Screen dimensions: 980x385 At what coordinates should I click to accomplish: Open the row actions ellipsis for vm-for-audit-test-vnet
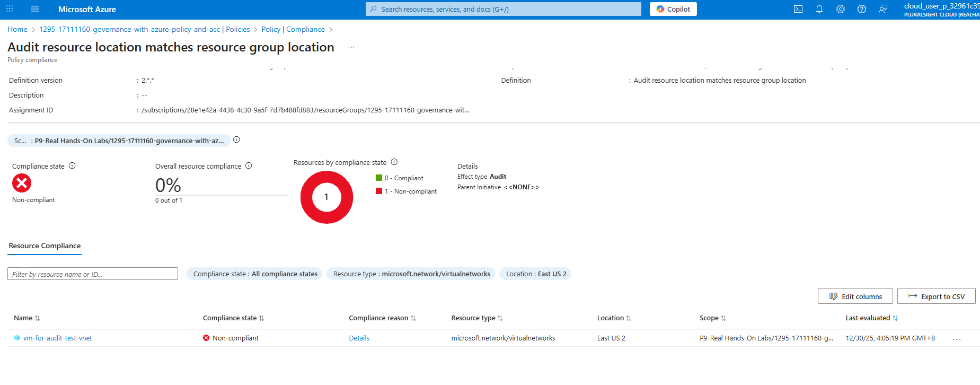click(x=957, y=338)
